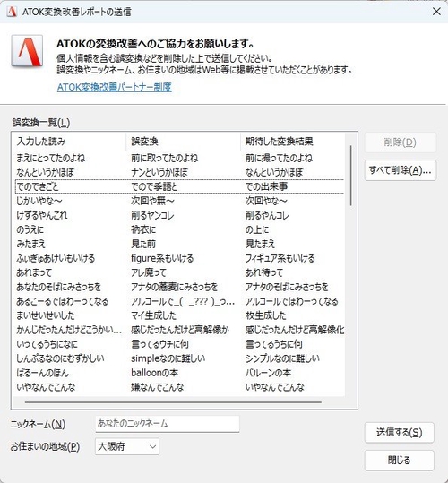Click the misconversion 前に取ってたのよね
The width and height of the screenshot is (448, 483).
point(165,158)
